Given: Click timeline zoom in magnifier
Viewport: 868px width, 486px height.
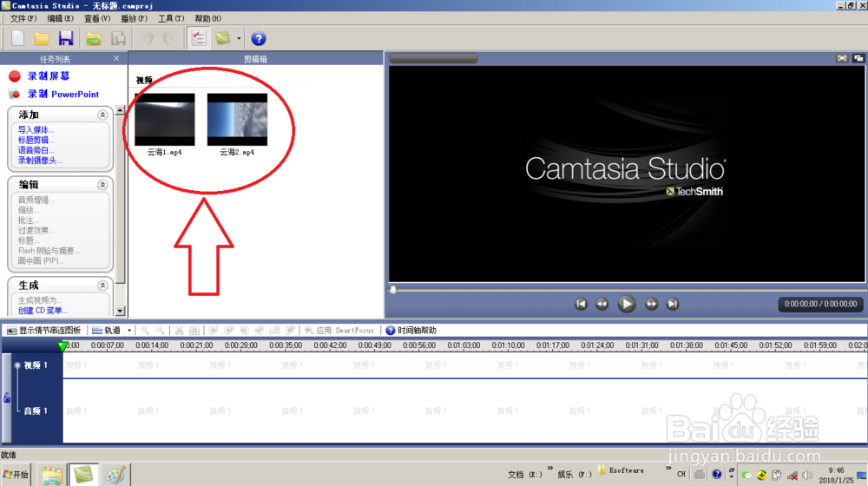Looking at the screenshot, I should tap(145, 331).
